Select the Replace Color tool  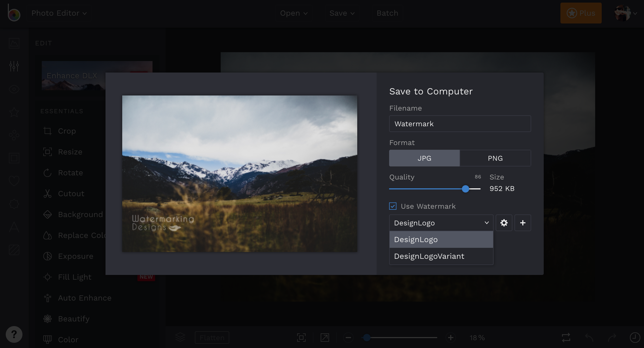coord(74,235)
